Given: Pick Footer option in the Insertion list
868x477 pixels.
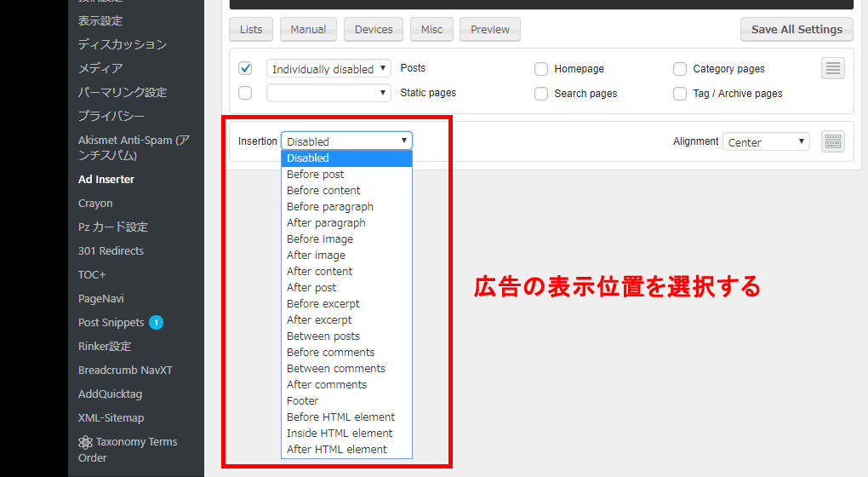Looking at the screenshot, I should point(303,401).
